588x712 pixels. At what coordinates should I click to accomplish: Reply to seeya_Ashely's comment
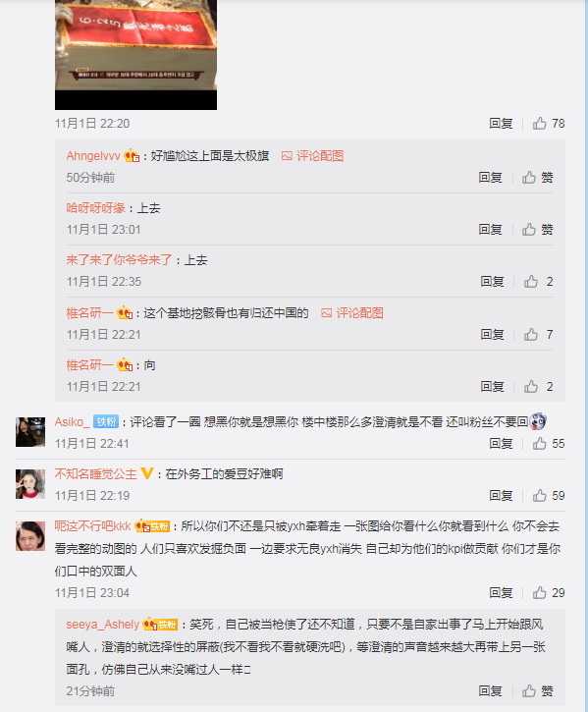490,691
